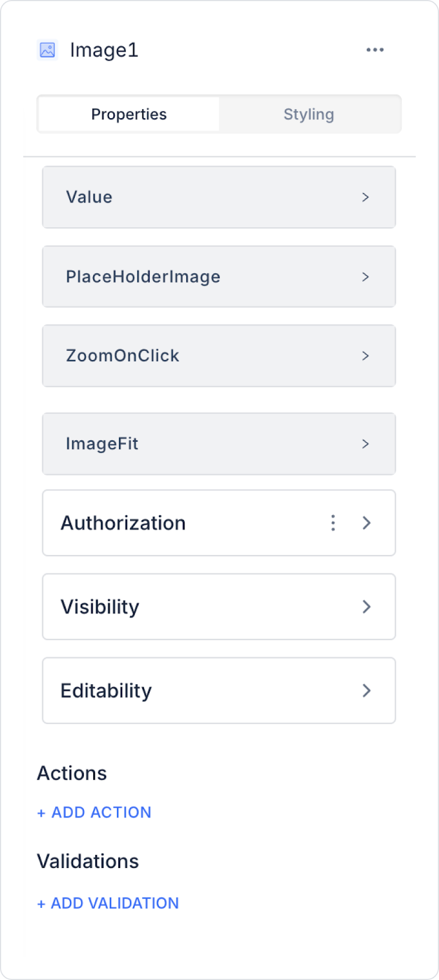The image size is (439, 980).
Task: Expand the Value property chevron
Action: click(x=365, y=197)
